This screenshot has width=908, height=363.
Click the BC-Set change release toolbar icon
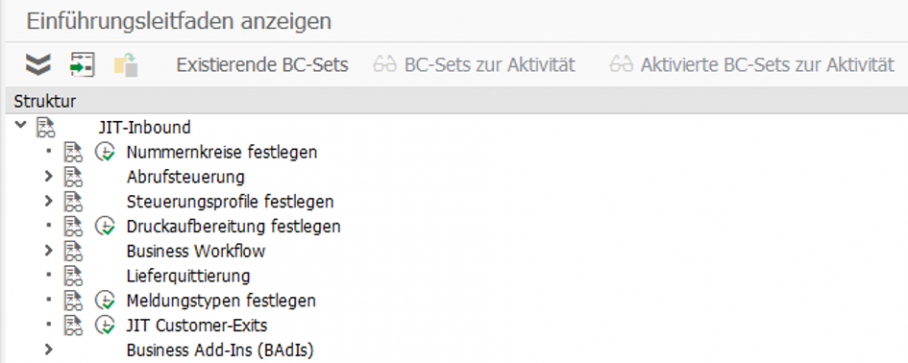tap(126, 64)
